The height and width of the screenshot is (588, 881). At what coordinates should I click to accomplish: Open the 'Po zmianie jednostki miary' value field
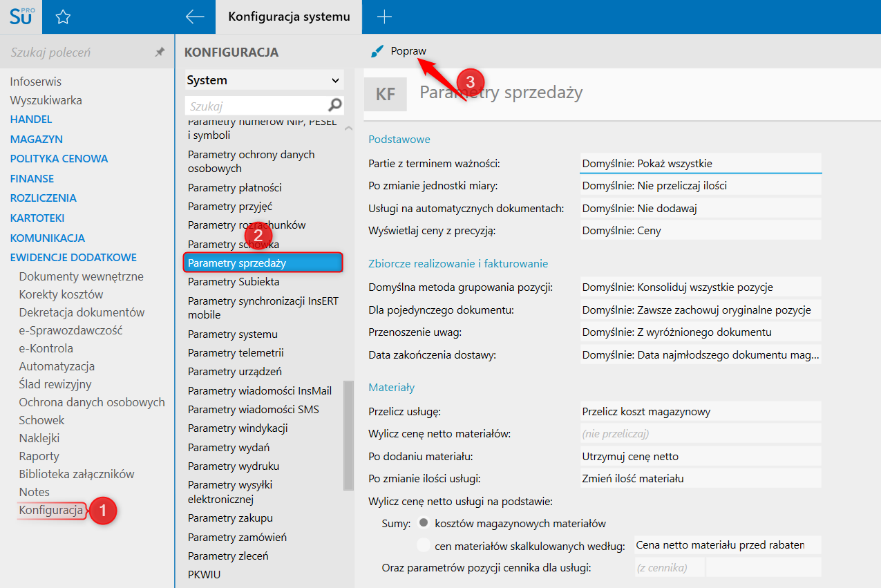(x=701, y=185)
